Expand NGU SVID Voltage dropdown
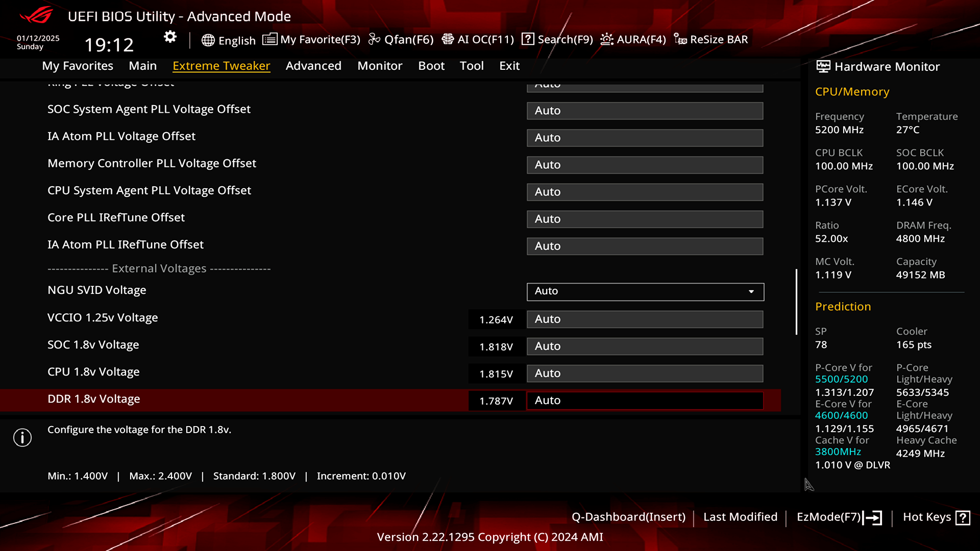 [751, 291]
